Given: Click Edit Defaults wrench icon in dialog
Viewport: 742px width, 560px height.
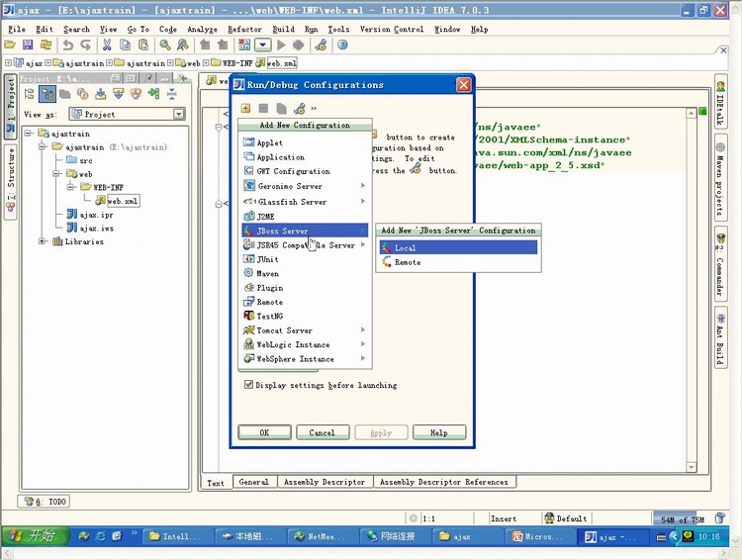Looking at the screenshot, I should 299,109.
